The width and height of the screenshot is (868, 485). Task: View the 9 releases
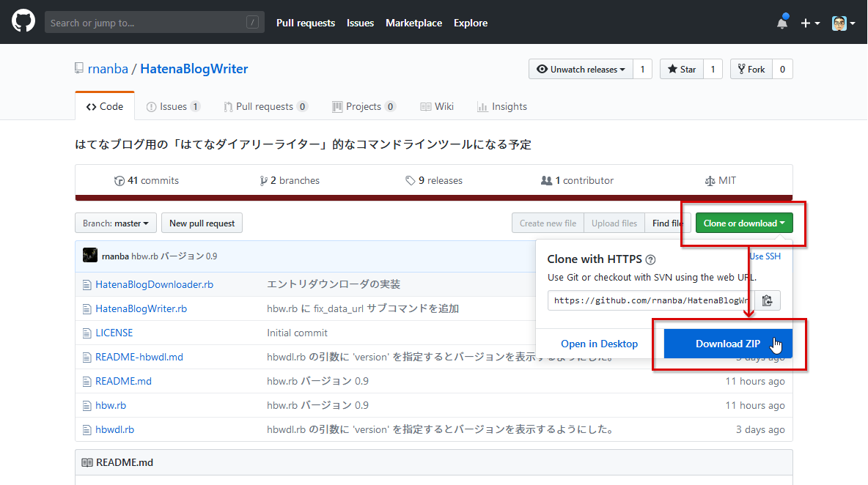[434, 180]
